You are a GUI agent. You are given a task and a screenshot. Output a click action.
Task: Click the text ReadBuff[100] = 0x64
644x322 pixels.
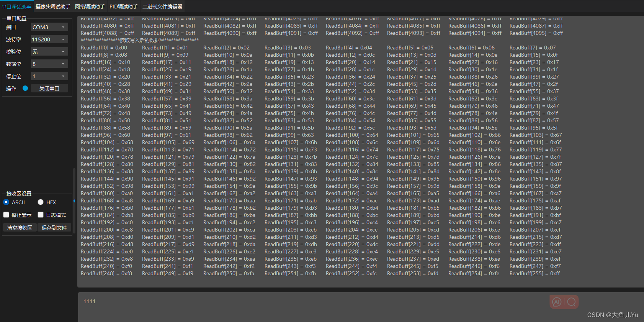(352, 135)
